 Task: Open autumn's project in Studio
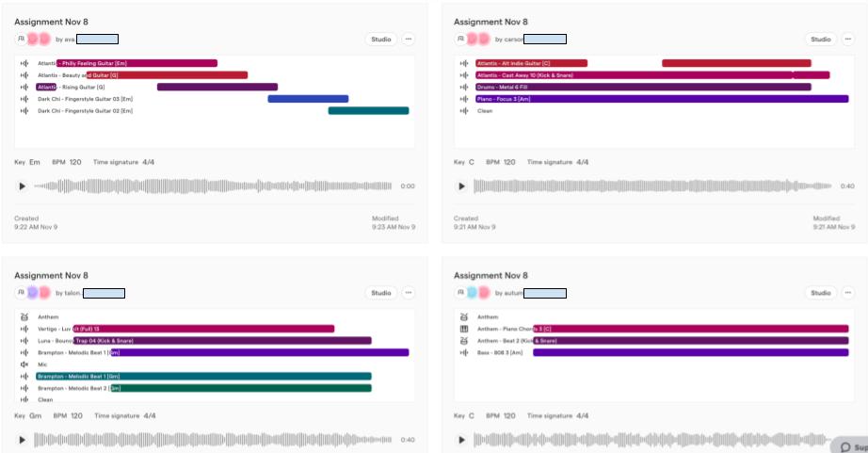click(820, 293)
